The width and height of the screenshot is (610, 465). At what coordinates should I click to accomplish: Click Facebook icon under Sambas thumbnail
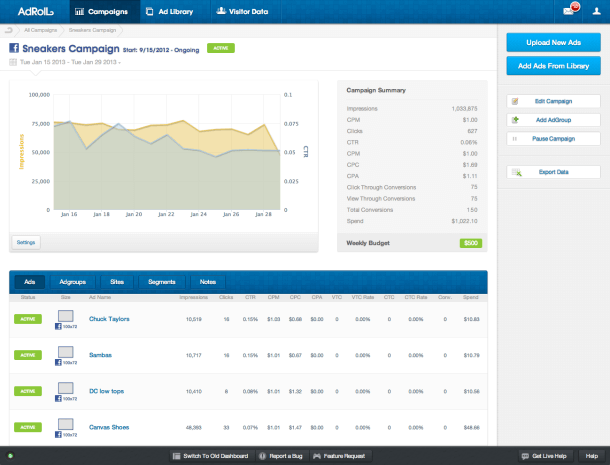[x=58, y=362]
